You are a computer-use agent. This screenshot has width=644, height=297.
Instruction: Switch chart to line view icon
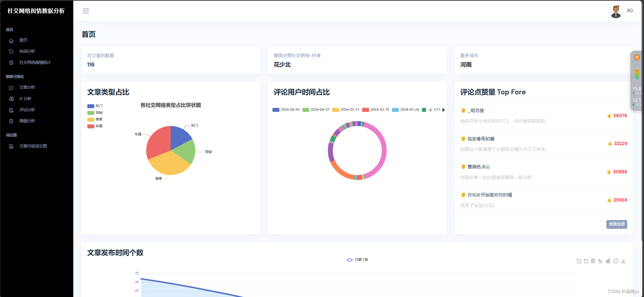(600, 261)
